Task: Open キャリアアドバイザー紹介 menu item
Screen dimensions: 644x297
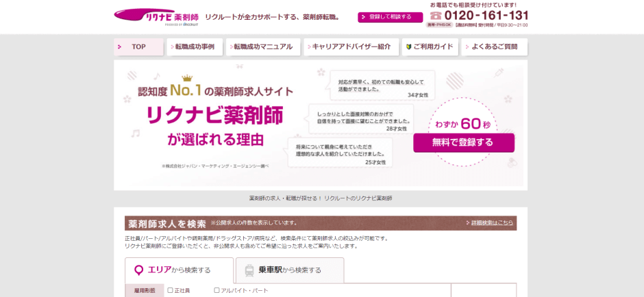Action: (x=351, y=47)
